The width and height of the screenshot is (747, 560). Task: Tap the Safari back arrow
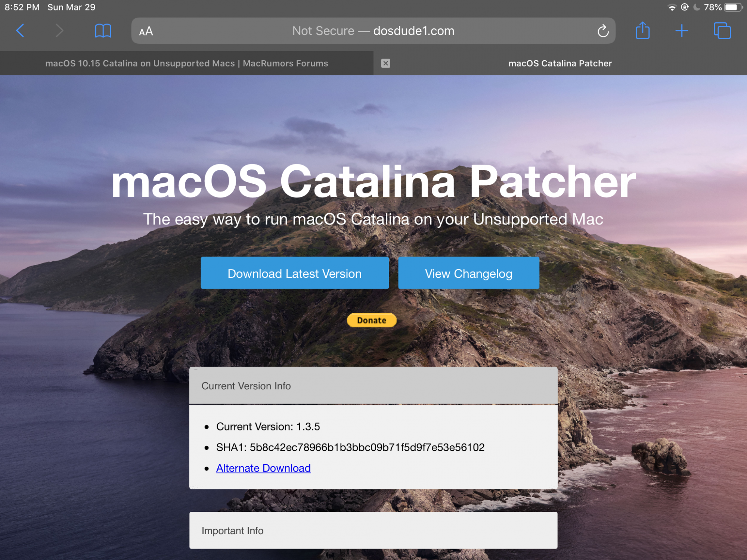[x=21, y=31]
